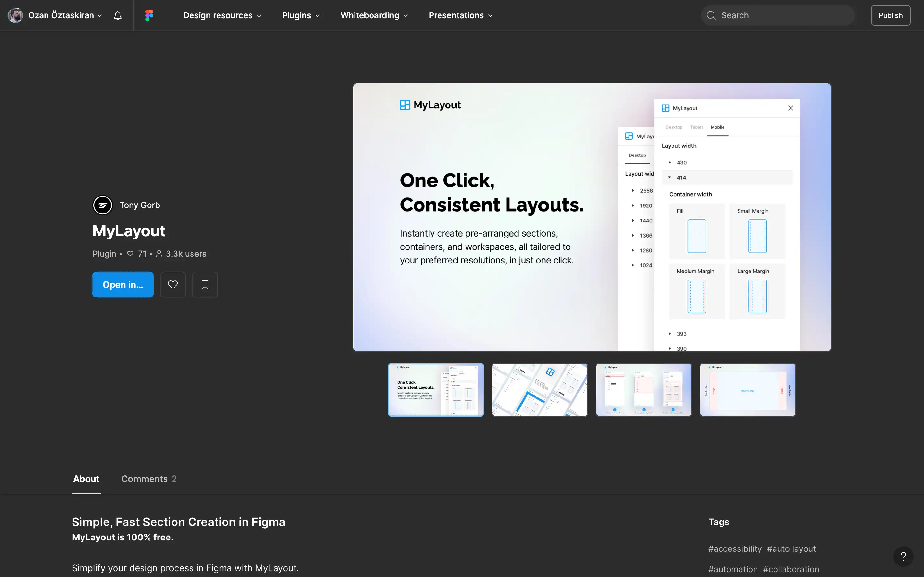This screenshot has width=924, height=577.
Task: Show the fourth Working Area thumbnail
Action: [x=747, y=389]
